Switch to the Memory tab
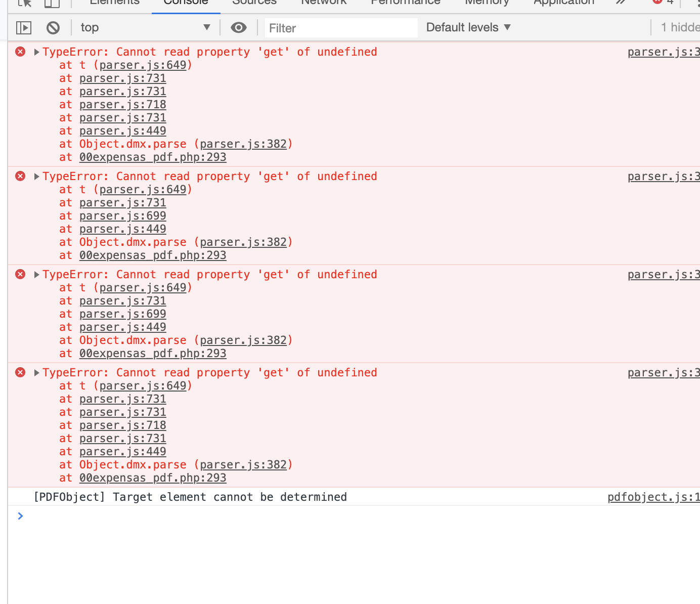Screen dimensions: 700x604 tap(487, 3)
